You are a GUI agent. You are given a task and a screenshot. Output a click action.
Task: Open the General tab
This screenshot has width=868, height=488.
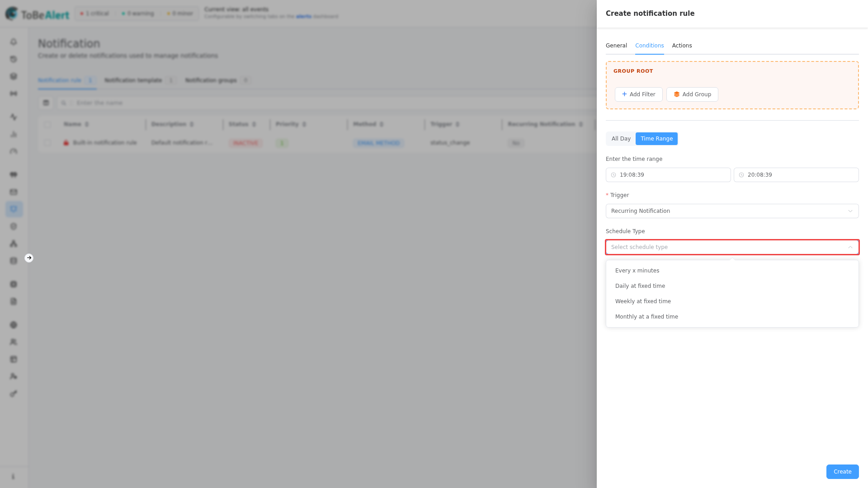pyautogui.click(x=616, y=46)
